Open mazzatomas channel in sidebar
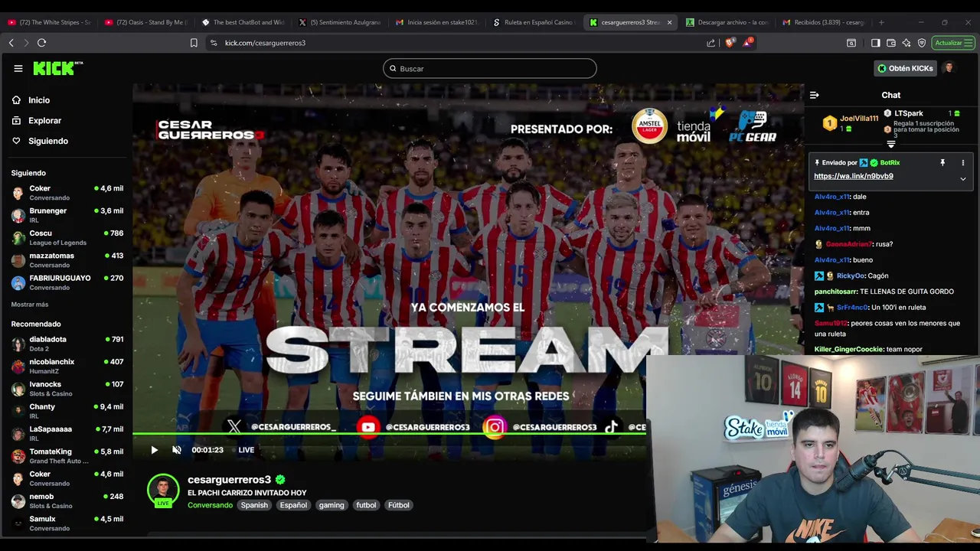The height and width of the screenshot is (551, 980). [x=67, y=260]
